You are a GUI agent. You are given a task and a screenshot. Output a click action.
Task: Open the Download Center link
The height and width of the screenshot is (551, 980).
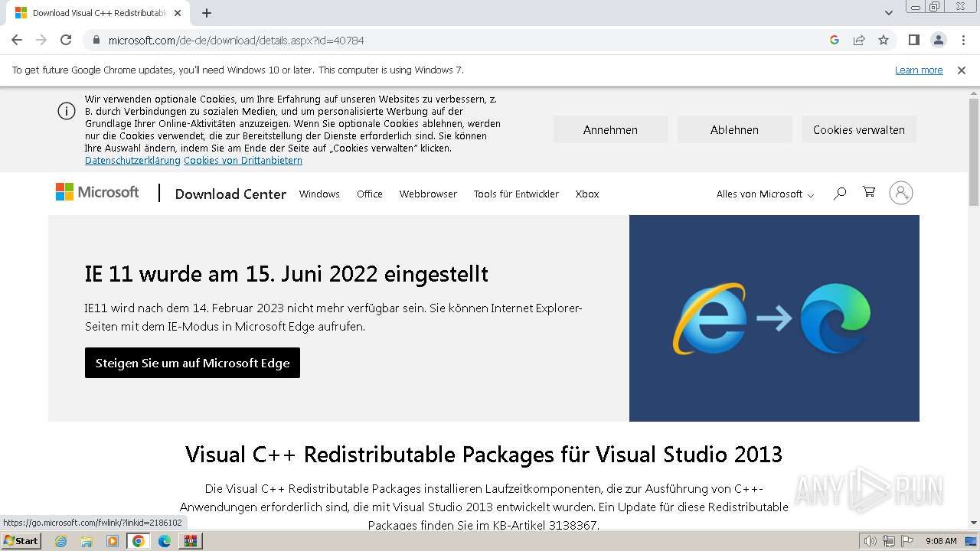230,194
